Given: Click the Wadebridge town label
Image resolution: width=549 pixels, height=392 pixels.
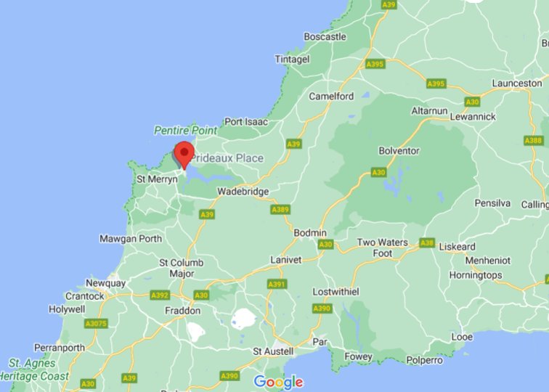Looking at the screenshot, I should [x=243, y=192].
